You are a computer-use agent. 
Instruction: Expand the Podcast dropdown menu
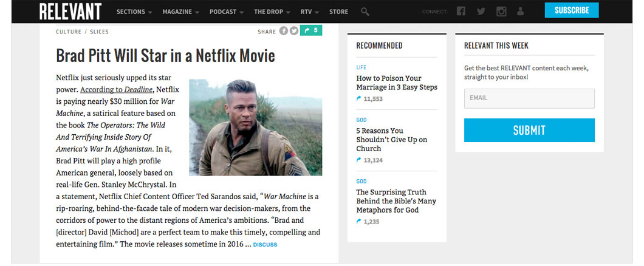point(226,12)
